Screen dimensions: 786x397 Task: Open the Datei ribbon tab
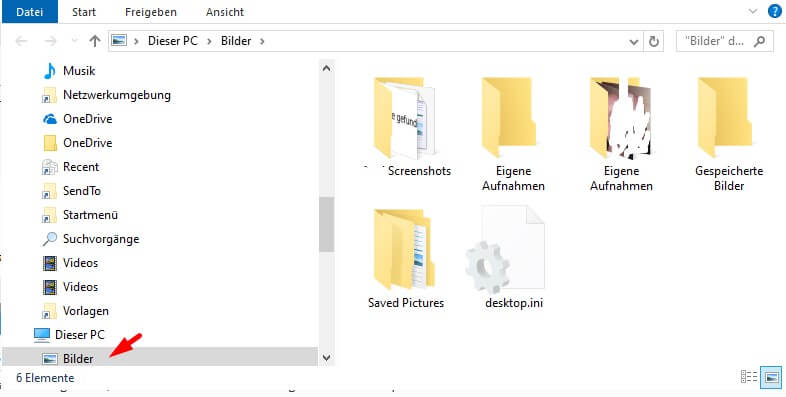(x=30, y=12)
